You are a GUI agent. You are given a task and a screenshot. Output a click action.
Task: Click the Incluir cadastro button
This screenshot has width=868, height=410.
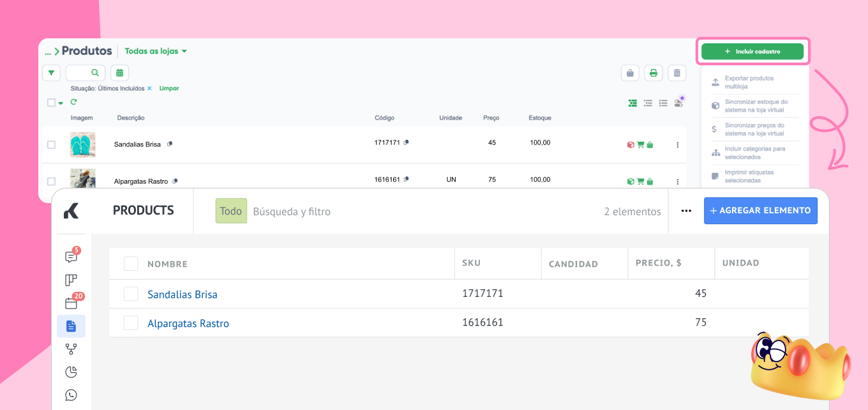[x=752, y=51]
